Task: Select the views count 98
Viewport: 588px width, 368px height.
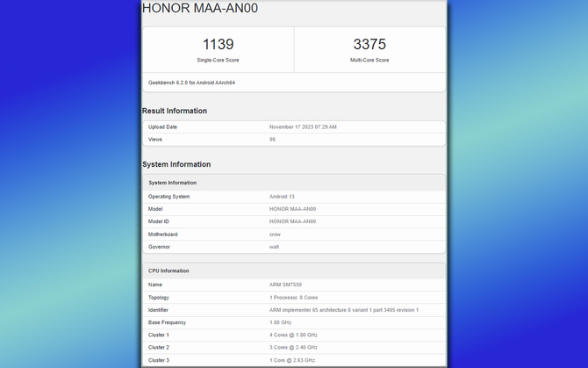Action: tap(272, 139)
